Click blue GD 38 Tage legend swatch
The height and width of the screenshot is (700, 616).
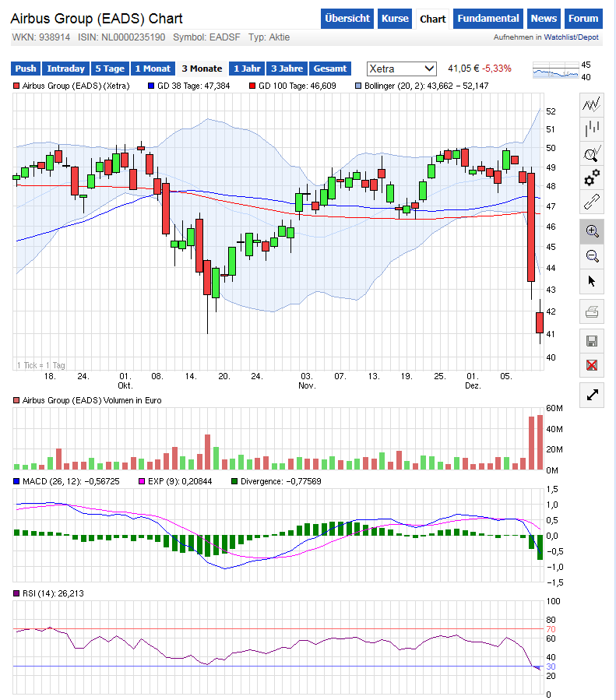point(151,86)
